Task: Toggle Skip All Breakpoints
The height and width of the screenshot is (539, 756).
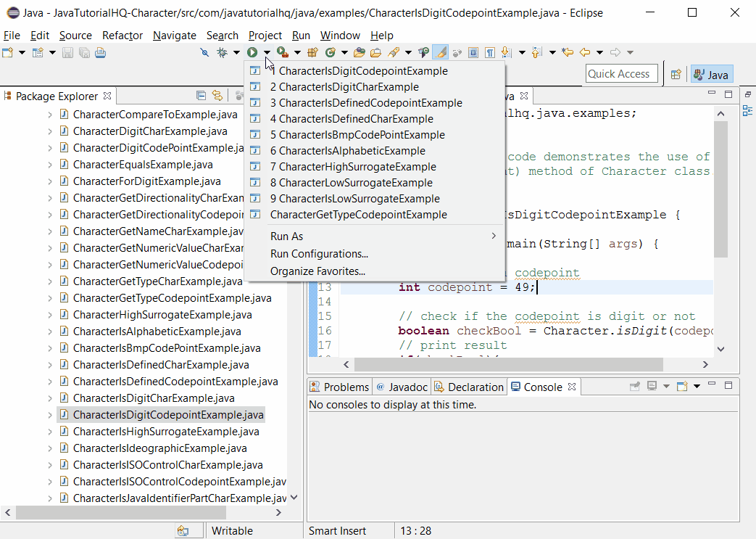Action: (x=204, y=52)
